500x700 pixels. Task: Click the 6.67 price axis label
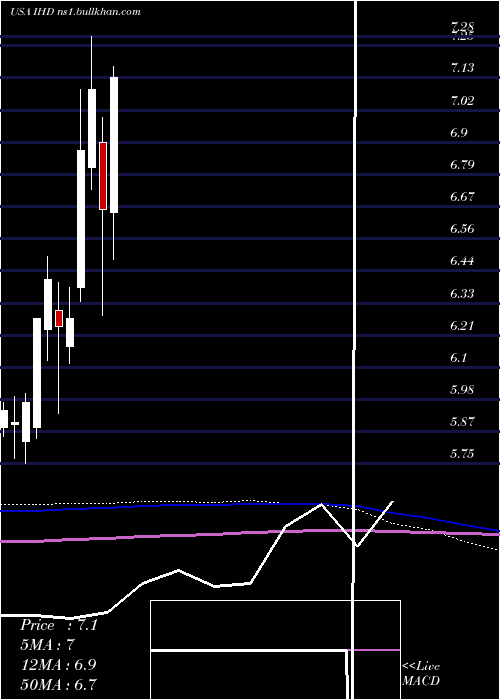click(462, 196)
